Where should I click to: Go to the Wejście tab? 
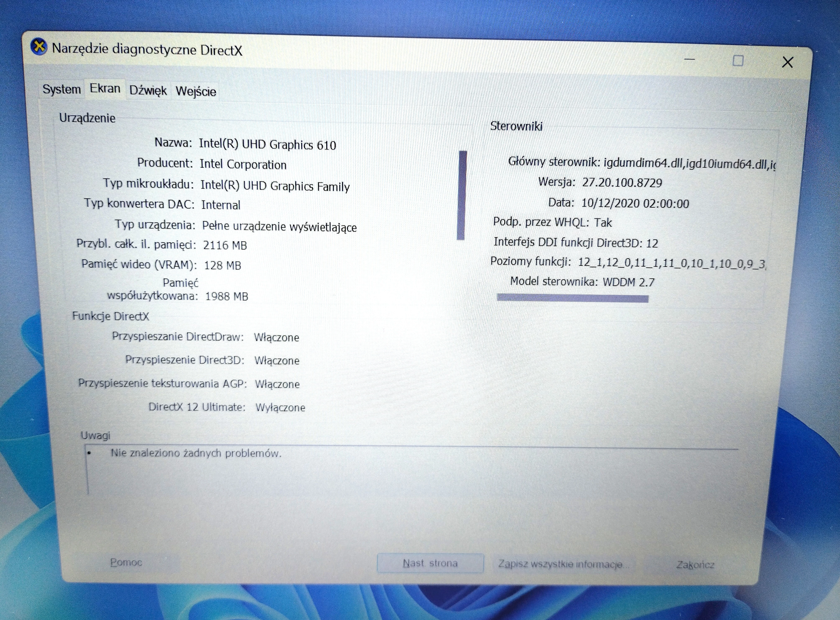coord(196,91)
